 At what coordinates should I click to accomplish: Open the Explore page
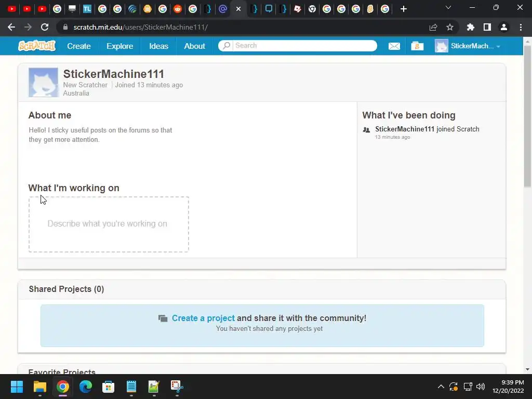(x=120, y=46)
